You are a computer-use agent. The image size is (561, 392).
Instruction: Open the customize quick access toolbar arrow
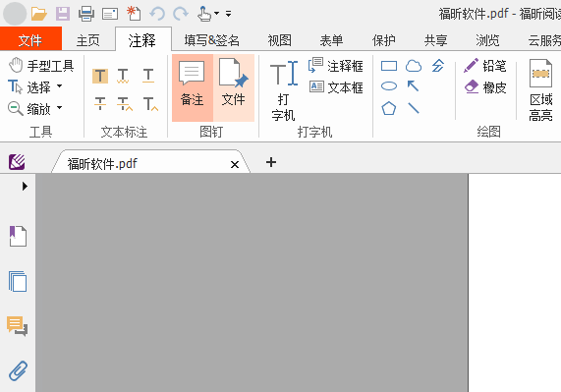click(x=228, y=14)
